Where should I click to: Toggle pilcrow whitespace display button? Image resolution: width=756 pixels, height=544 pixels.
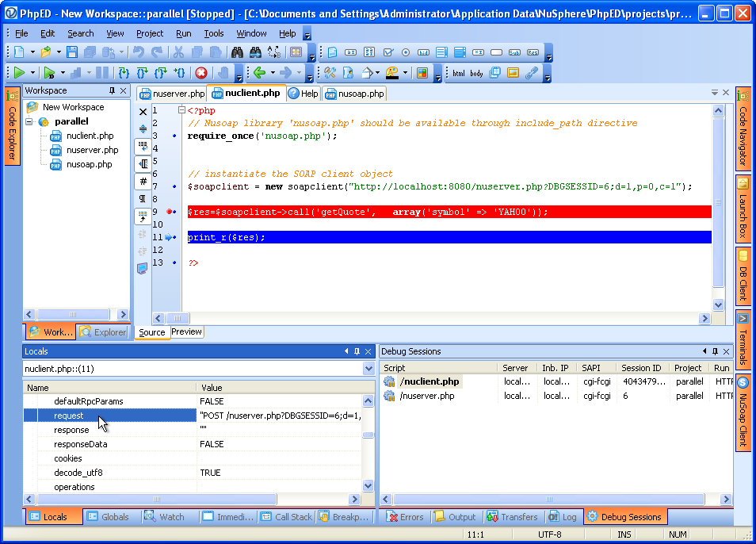tap(143, 198)
